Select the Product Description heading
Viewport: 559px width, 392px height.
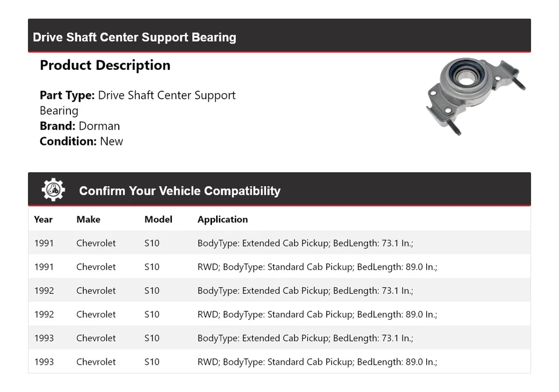point(105,65)
